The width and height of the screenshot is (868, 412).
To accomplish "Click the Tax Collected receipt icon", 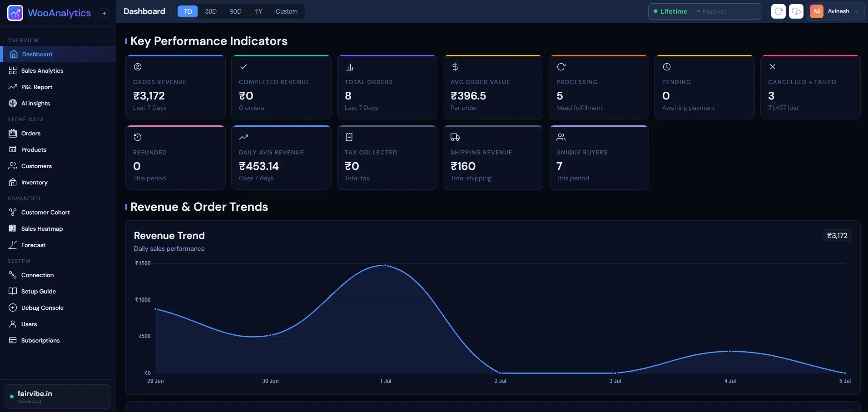I will click(349, 137).
